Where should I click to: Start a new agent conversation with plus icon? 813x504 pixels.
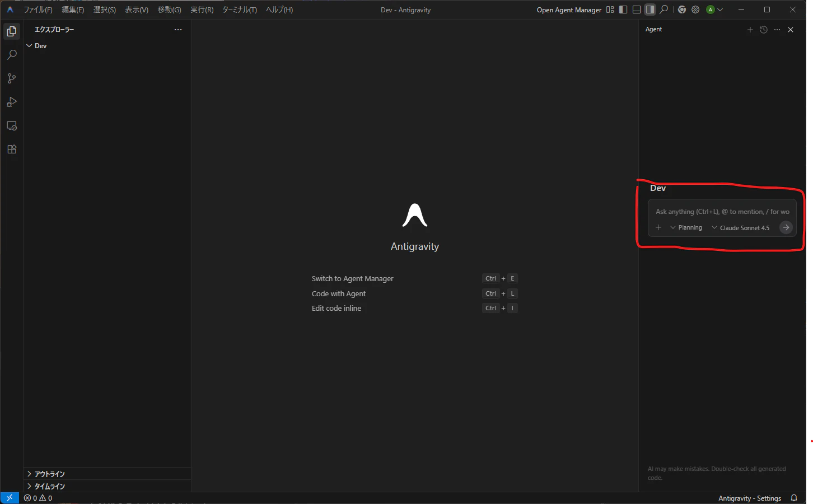click(x=750, y=30)
